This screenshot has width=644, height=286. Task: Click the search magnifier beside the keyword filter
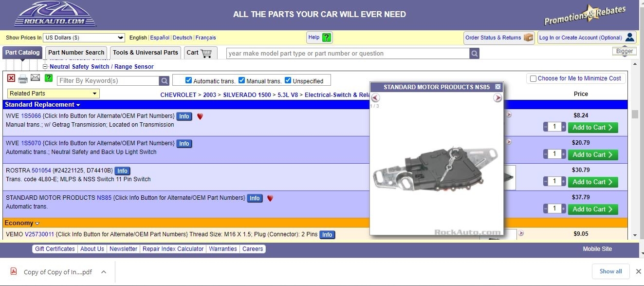[165, 80]
